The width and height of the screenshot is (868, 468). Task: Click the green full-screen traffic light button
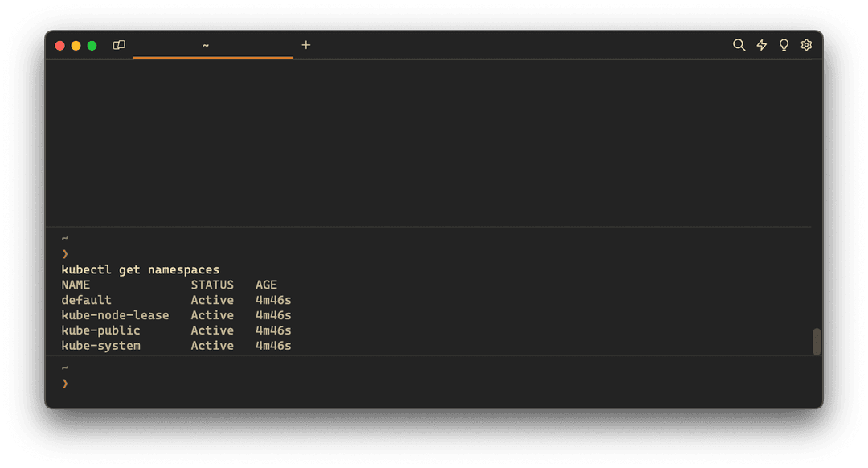[x=92, y=46]
